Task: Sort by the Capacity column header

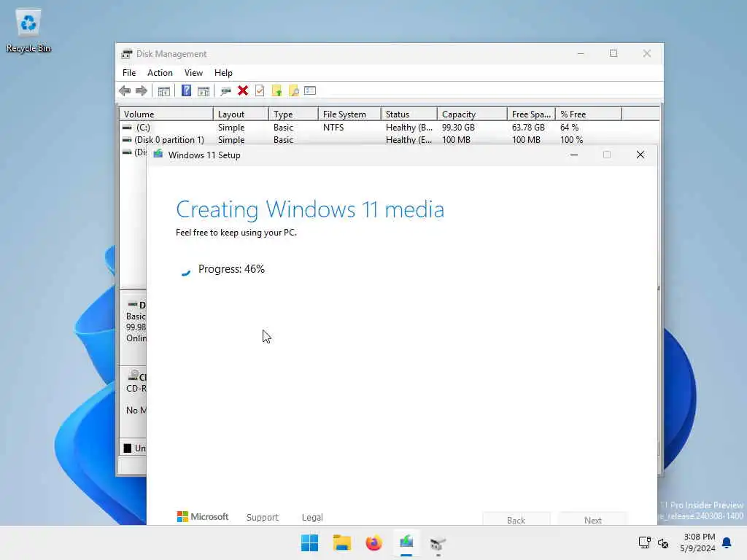Action: 473,114
